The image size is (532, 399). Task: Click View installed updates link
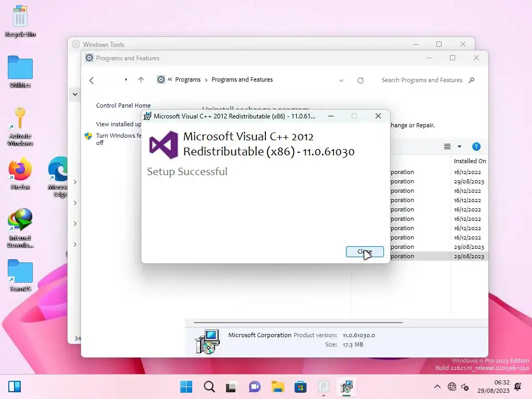119,124
